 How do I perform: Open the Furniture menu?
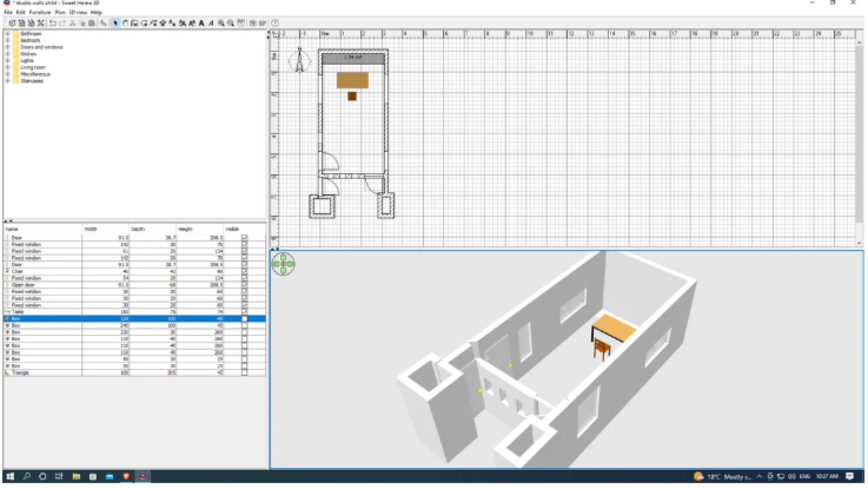point(40,12)
